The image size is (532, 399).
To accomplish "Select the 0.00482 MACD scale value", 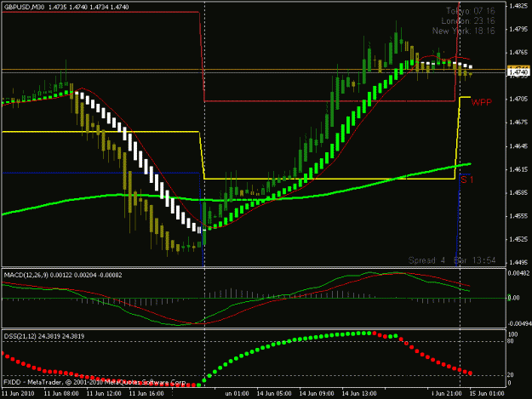I will click(518, 273).
